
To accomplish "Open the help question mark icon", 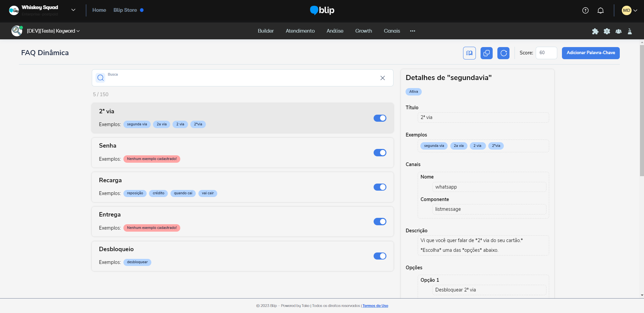I will tap(585, 10).
